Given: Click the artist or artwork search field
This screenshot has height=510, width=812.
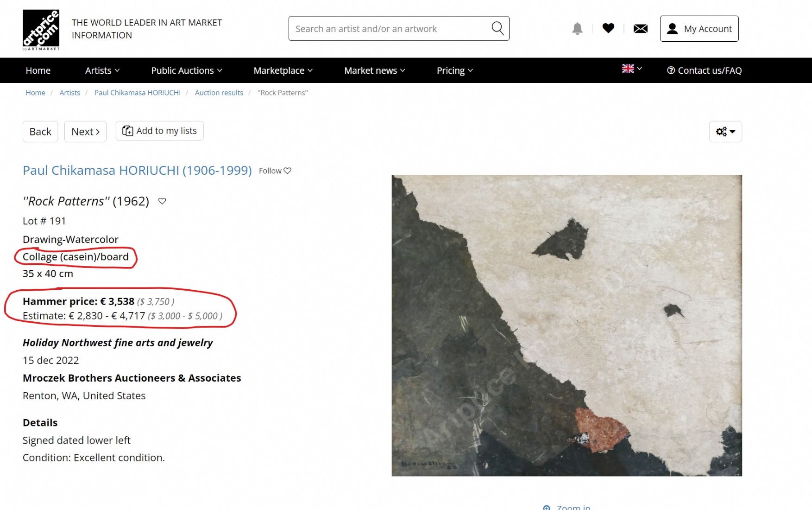Looking at the screenshot, I should coord(389,29).
